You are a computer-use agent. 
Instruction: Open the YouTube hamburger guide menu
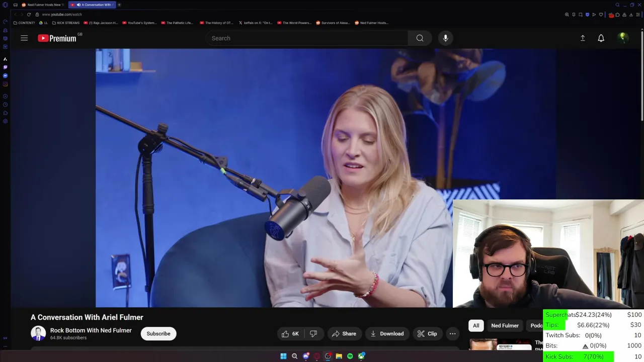click(24, 38)
